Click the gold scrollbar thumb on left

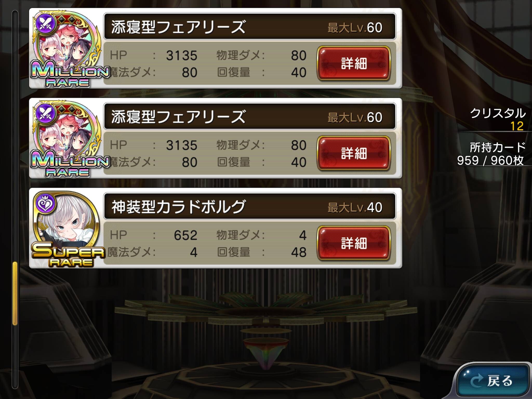pyautogui.click(x=15, y=294)
